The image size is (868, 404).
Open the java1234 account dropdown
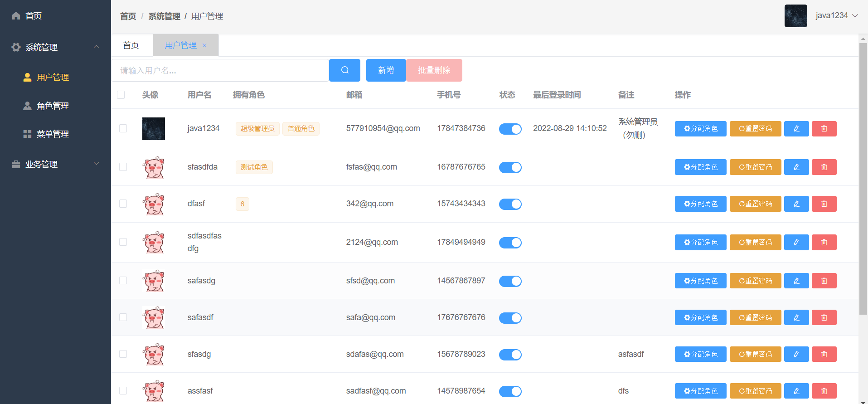(837, 15)
